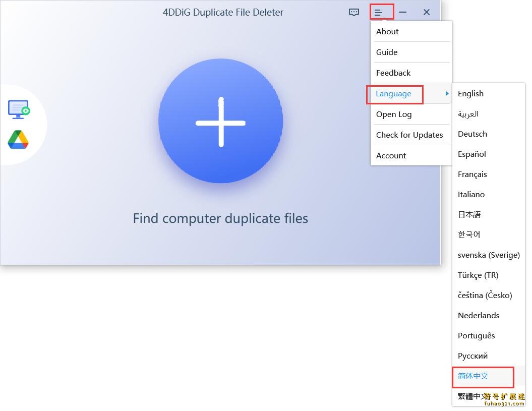This screenshot has width=532, height=411.
Task: Switch language to English
Action: pos(489,94)
